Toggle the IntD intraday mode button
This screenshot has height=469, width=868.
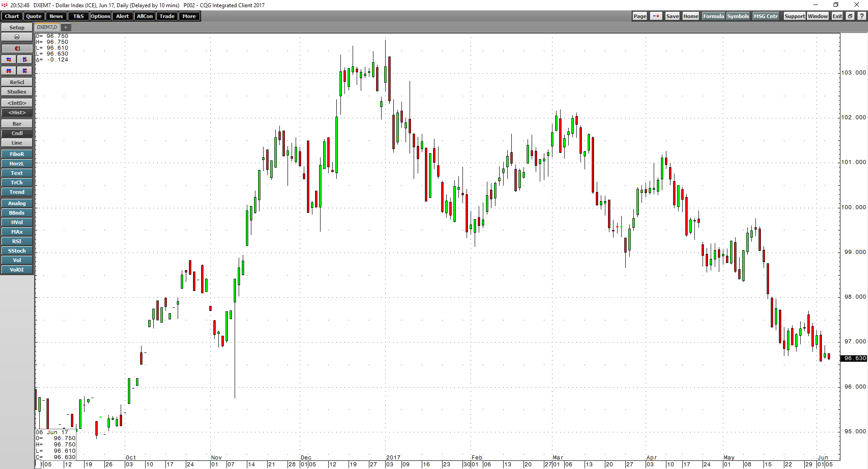tap(17, 103)
